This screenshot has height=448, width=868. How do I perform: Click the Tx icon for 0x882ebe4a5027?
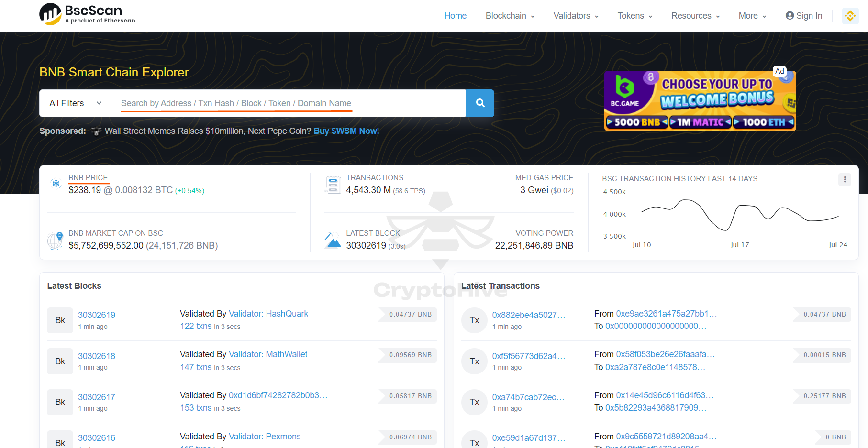pos(474,320)
